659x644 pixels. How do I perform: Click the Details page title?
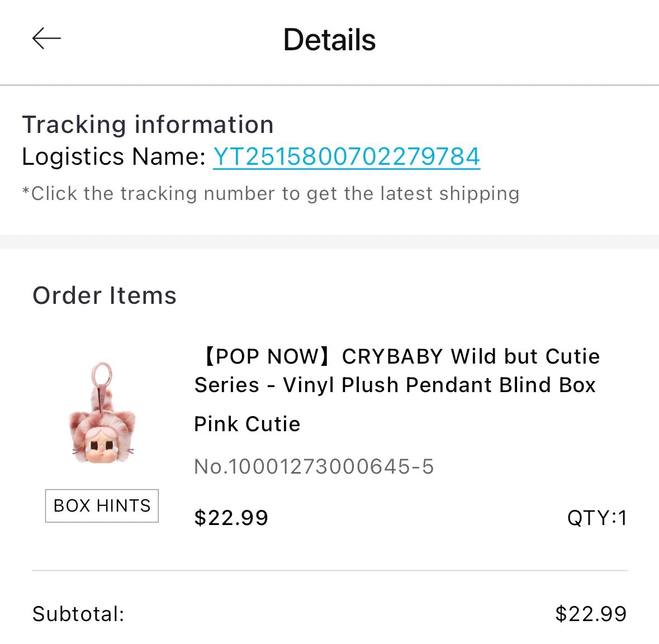pos(329,40)
